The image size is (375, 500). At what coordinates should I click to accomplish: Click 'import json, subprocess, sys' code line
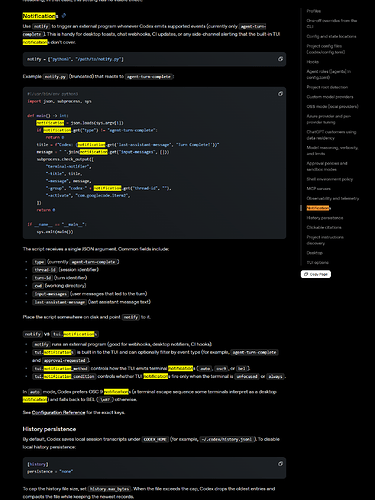(x=59, y=101)
